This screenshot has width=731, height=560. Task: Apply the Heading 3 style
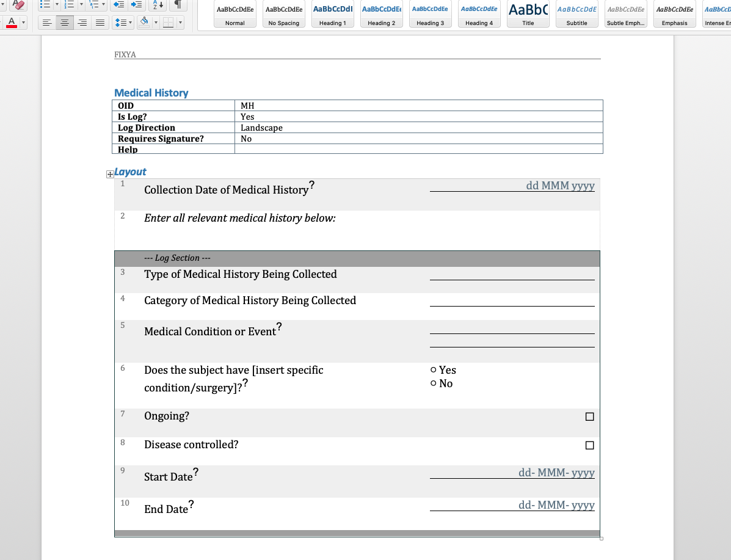pyautogui.click(x=431, y=14)
